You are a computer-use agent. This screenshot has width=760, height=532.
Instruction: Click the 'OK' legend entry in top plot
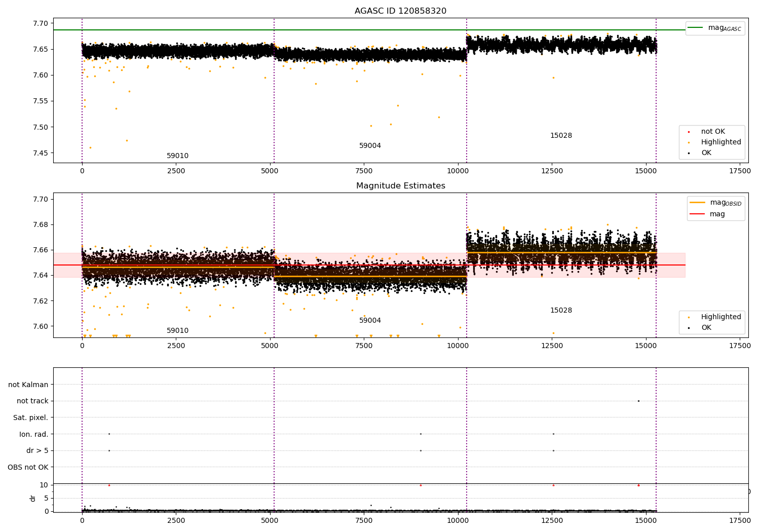click(x=700, y=153)
